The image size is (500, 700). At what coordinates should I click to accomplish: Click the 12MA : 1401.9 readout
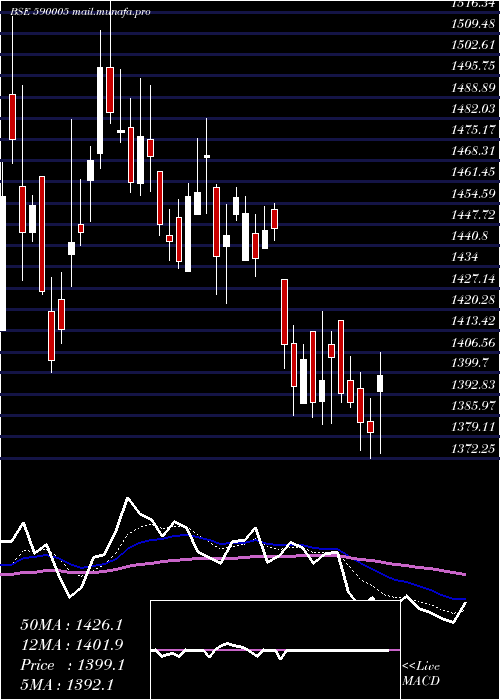tap(72, 645)
